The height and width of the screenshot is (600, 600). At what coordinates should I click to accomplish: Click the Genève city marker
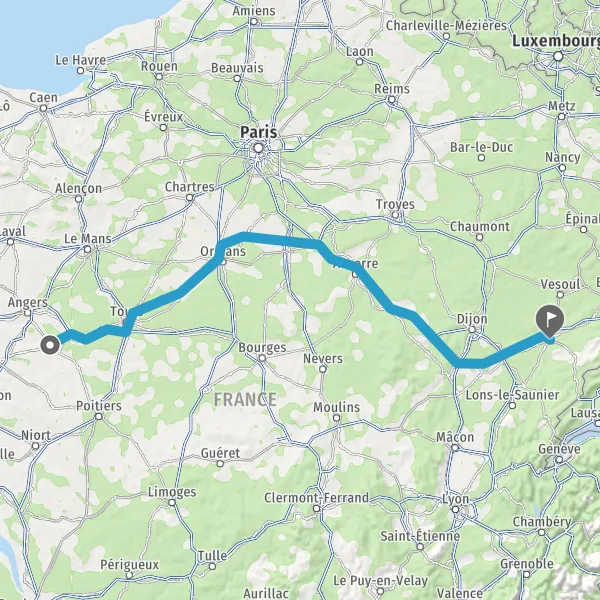click(559, 460)
